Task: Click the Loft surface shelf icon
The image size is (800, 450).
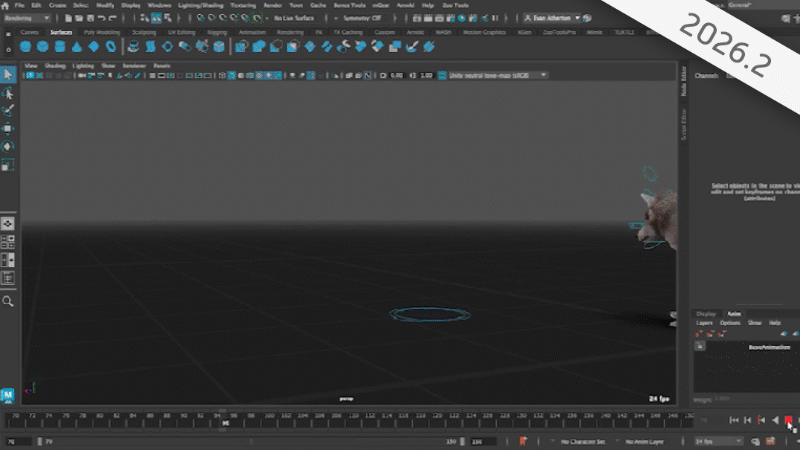Action: (151, 47)
